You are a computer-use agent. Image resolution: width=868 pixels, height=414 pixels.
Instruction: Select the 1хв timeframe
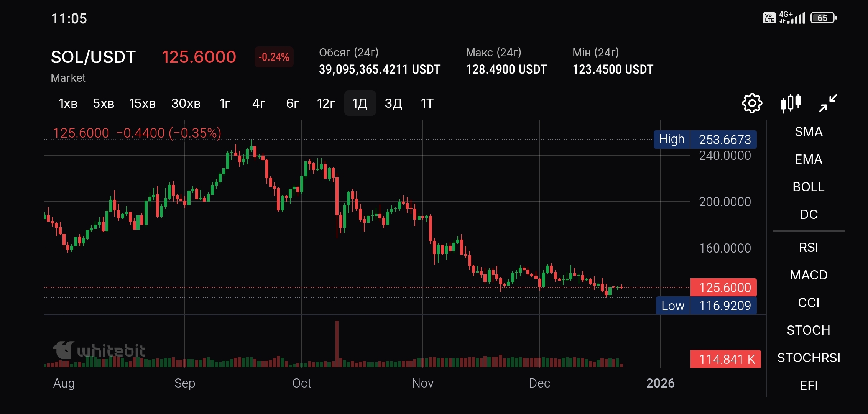point(68,103)
